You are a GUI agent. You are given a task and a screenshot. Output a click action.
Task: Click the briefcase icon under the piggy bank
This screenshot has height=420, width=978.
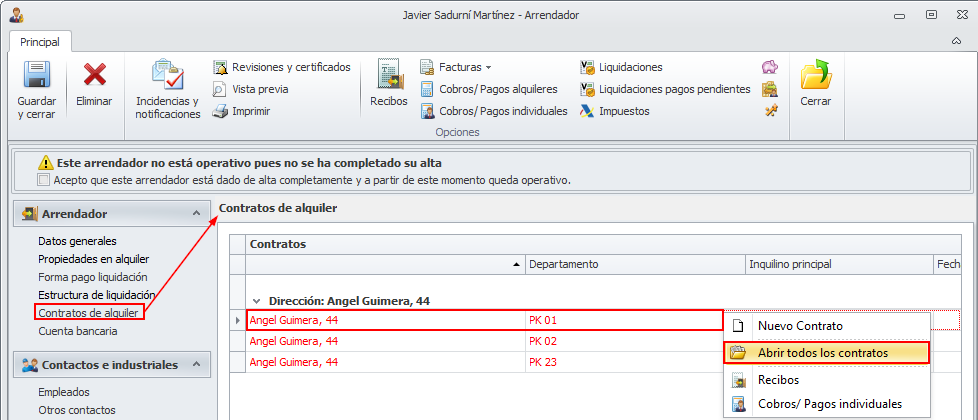coord(770,89)
